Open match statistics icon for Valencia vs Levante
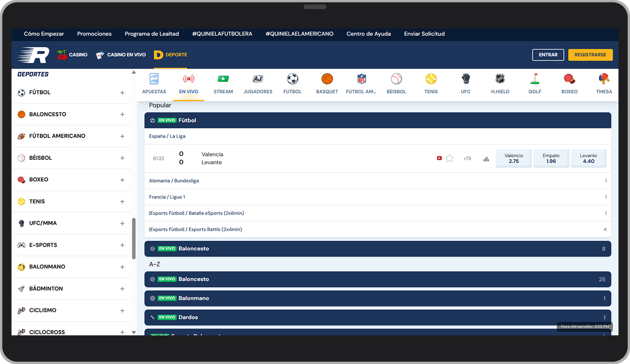This screenshot has width=630, height=364. [486, 158]
